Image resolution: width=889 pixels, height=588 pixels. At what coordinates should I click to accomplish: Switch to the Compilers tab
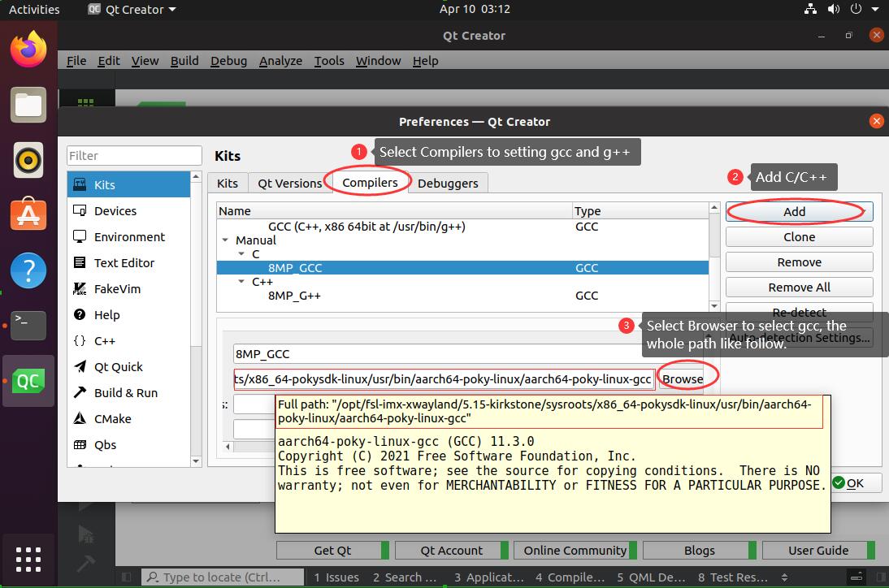point(370,183)
